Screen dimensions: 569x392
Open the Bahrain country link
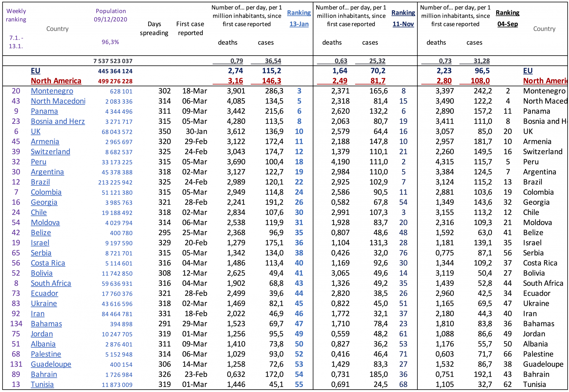[x=44, y=374]
